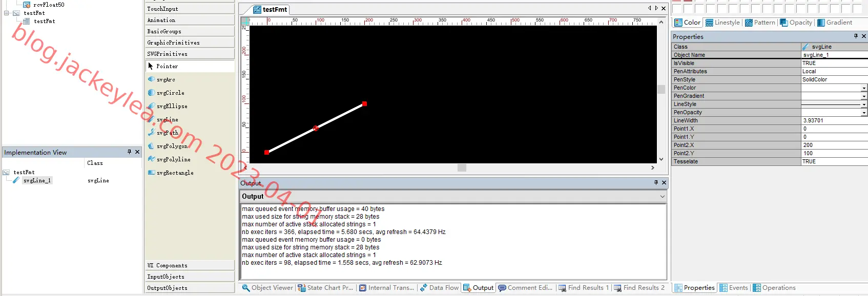The height and width of the screenshot is (296, 868).
Task: Collapse the testFmt tree node
Action: 7,13
